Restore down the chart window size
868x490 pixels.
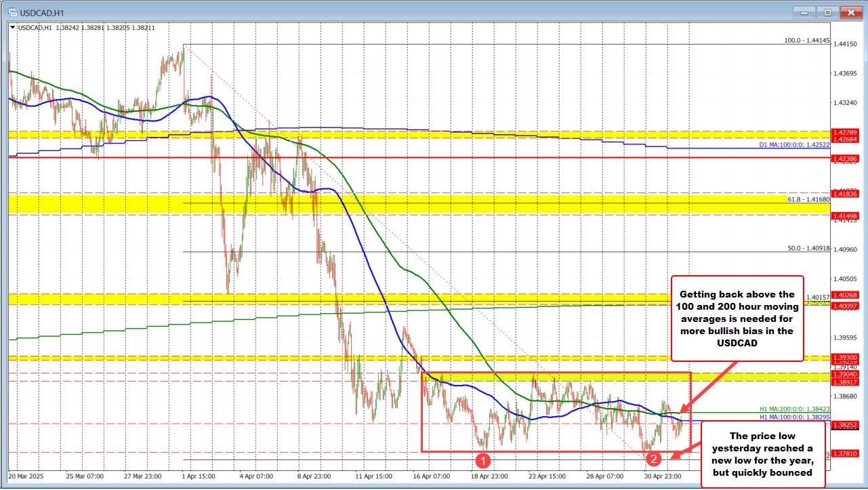point(827,12)
